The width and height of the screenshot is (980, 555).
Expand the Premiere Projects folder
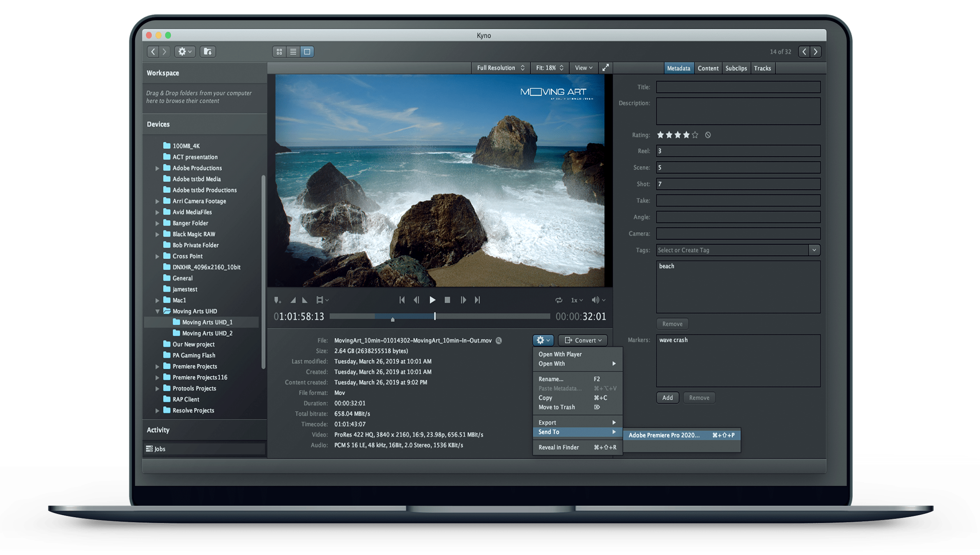coord(157,367)
